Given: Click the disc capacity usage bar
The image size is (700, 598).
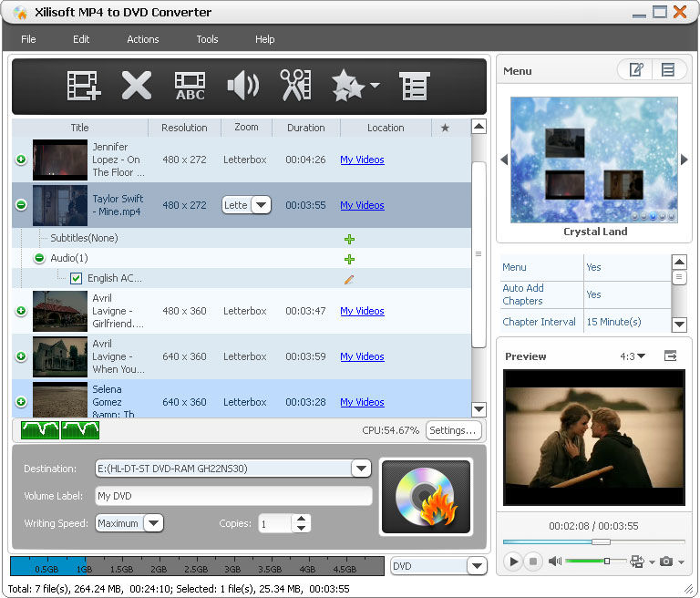Looking at the screenshot, I should tap(197, 566).
